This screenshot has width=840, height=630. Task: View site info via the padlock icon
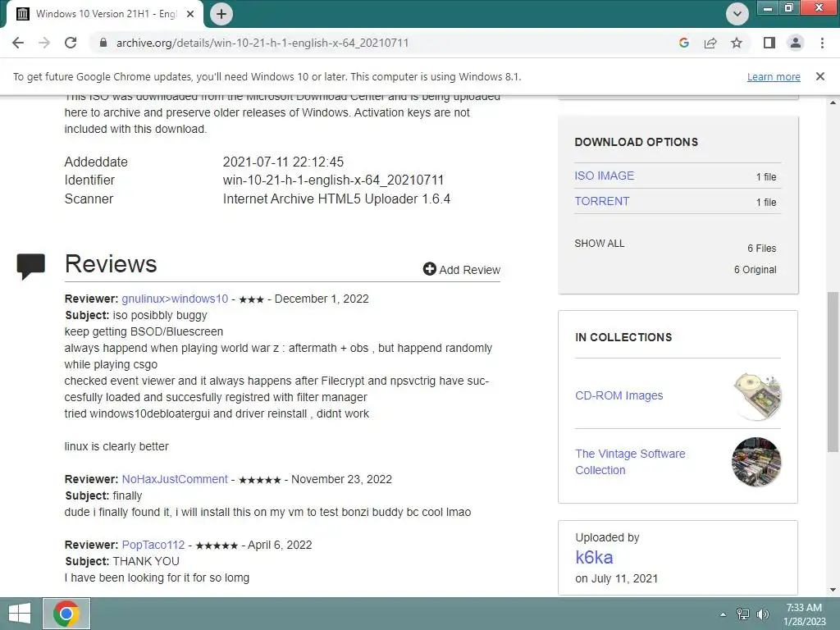pos(103,43)
